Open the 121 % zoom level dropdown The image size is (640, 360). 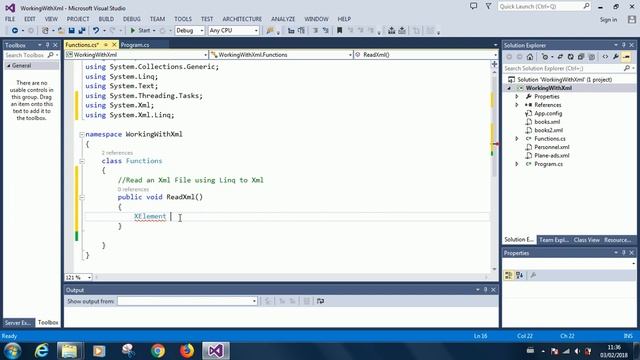(x=78, y=278)
